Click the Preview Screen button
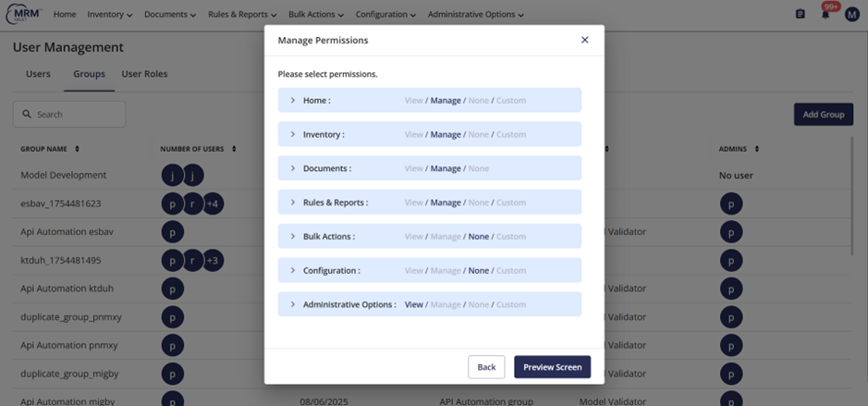Image resolution: width=868 pixels, height=406 pixels. click(x=552, y=367)
